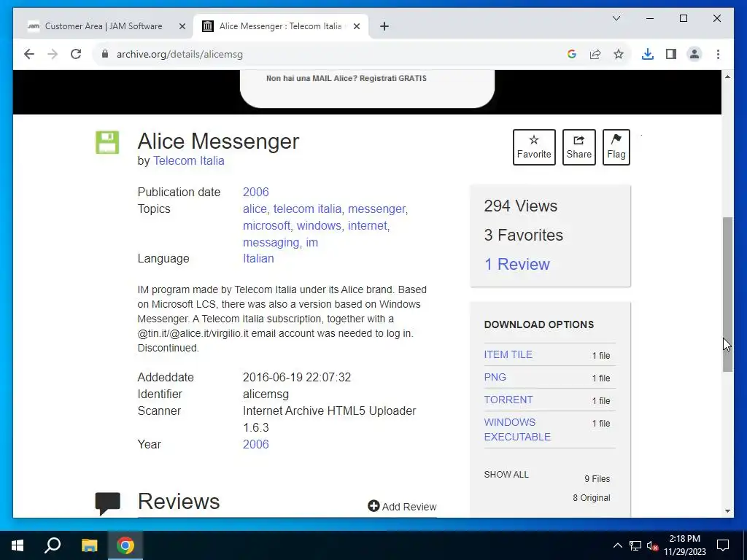Click the Reviews speech bubble icon
Image resolution: width=747 pixels, height=560 pixels.
click(x=108, y=503)
